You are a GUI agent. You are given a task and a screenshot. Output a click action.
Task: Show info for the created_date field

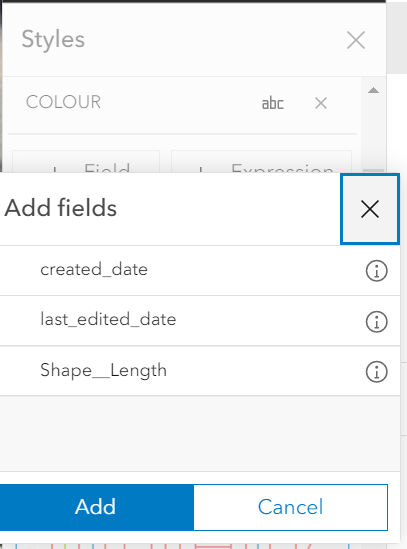(377, 271)
